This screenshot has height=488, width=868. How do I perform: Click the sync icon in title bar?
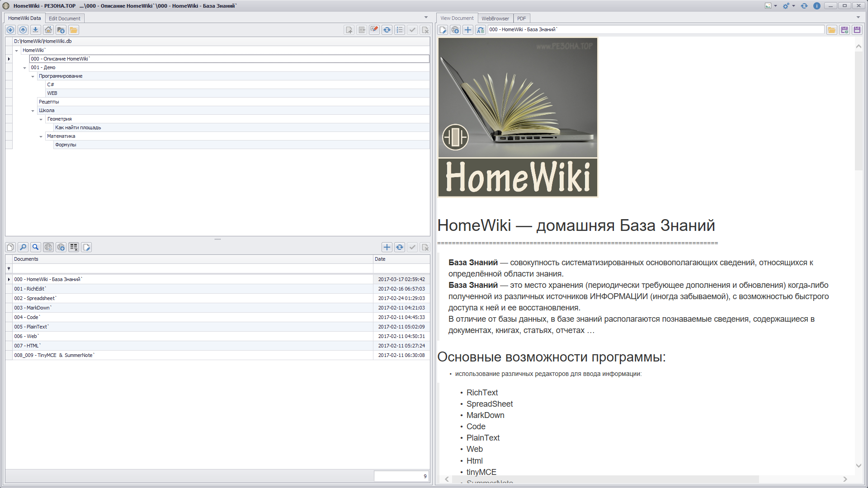804,6
